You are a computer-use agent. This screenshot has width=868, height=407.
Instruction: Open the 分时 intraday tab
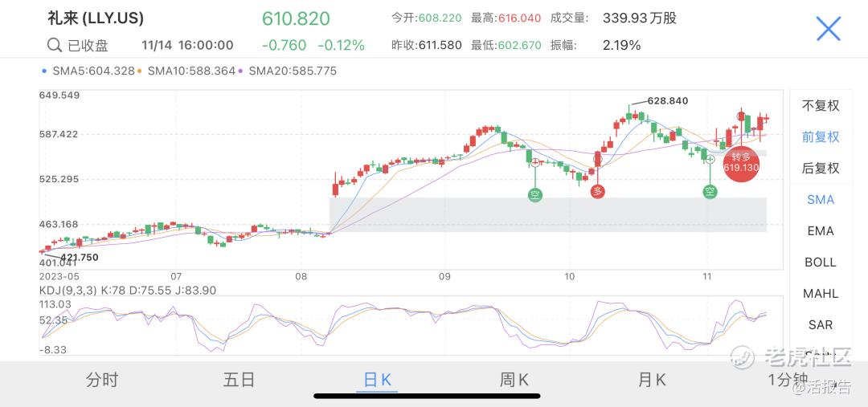click(102, 380)
